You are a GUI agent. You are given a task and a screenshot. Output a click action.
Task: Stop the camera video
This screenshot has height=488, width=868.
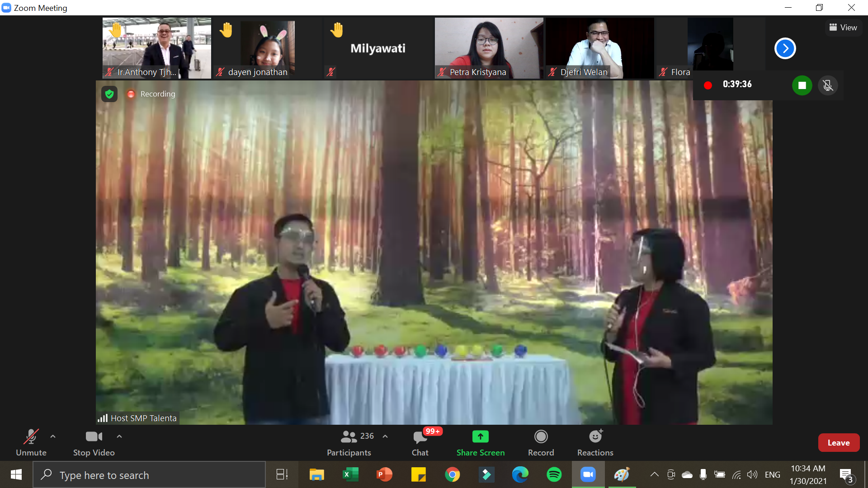point(94,443)
